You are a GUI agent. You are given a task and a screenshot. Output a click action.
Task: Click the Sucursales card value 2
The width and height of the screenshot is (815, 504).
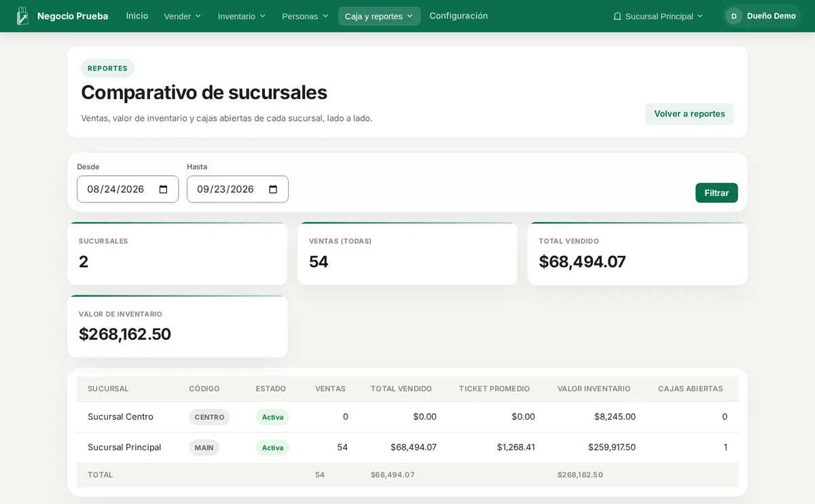84,262
